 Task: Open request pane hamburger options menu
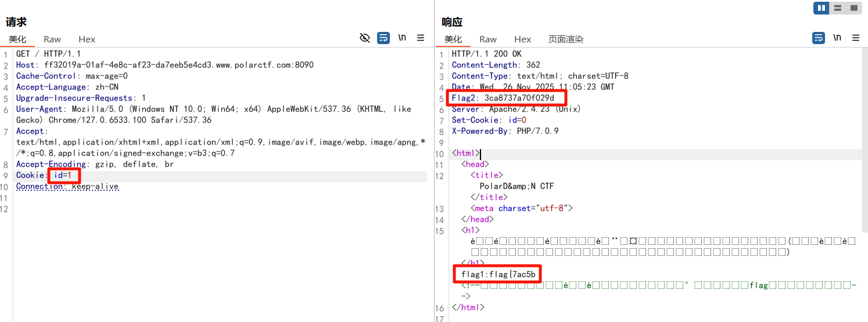(421, 38)
